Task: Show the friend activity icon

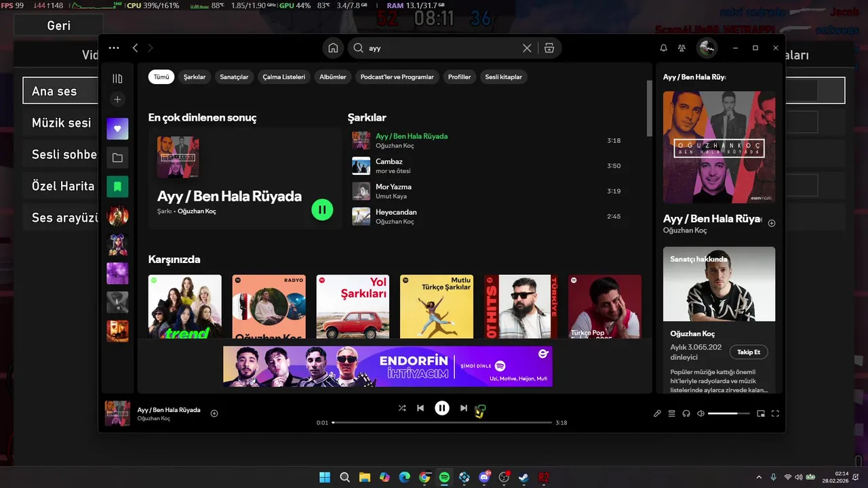Action: (682, 48)
